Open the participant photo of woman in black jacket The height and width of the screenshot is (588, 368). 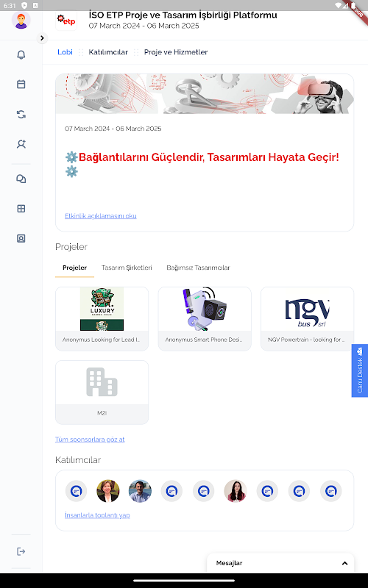pyautogui.click(x=108, y=491)
